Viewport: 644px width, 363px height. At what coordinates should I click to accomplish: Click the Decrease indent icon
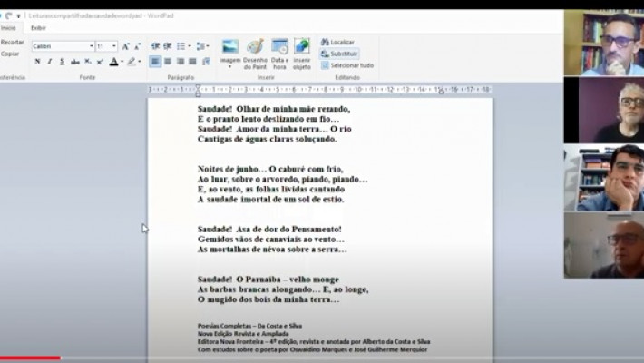click(155, 46)
